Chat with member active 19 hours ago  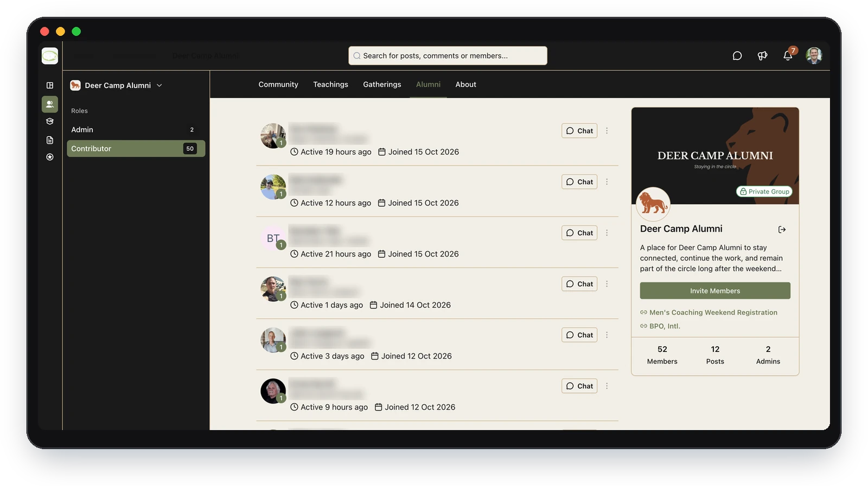(579, 131)
